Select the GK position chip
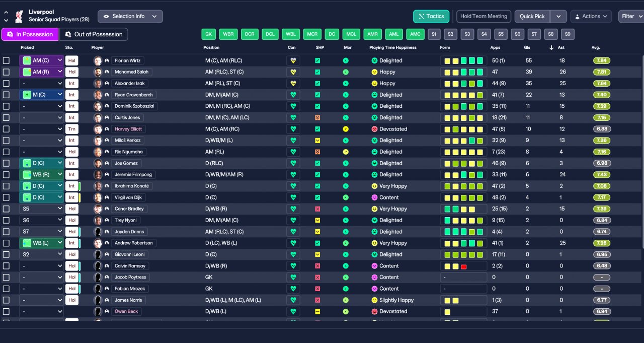The height and width of the screenshot is (343, 644). pos(209,34)
